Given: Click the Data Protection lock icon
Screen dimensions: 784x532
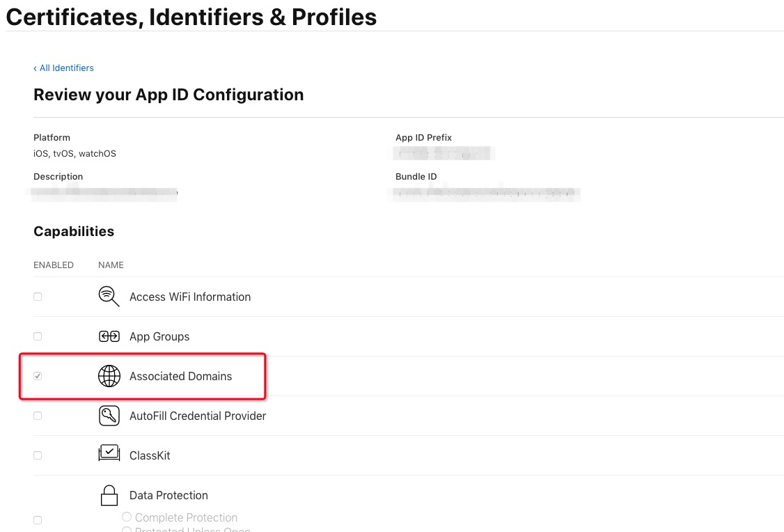Looking at the screenshot, I should [x=109, y=495].
